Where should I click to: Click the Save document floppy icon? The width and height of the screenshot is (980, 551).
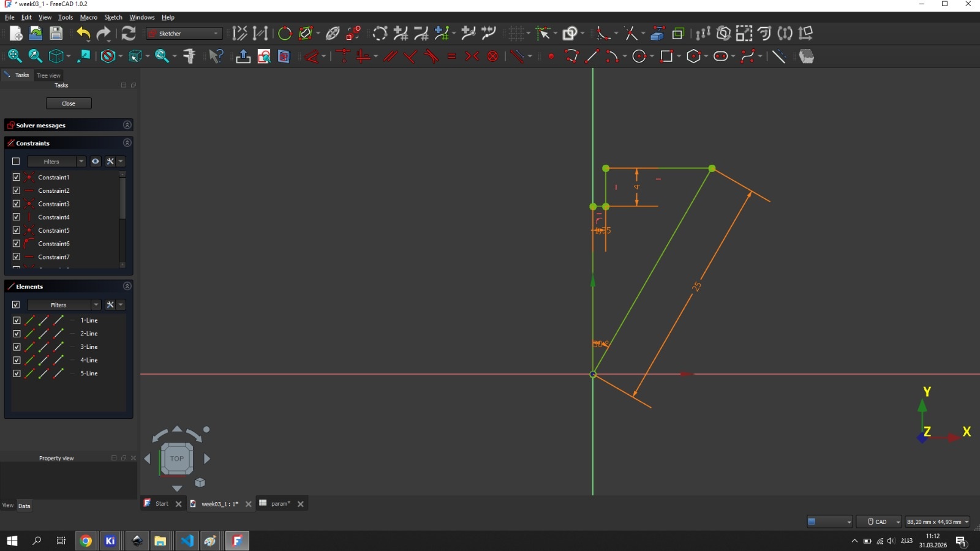point(56,34)
